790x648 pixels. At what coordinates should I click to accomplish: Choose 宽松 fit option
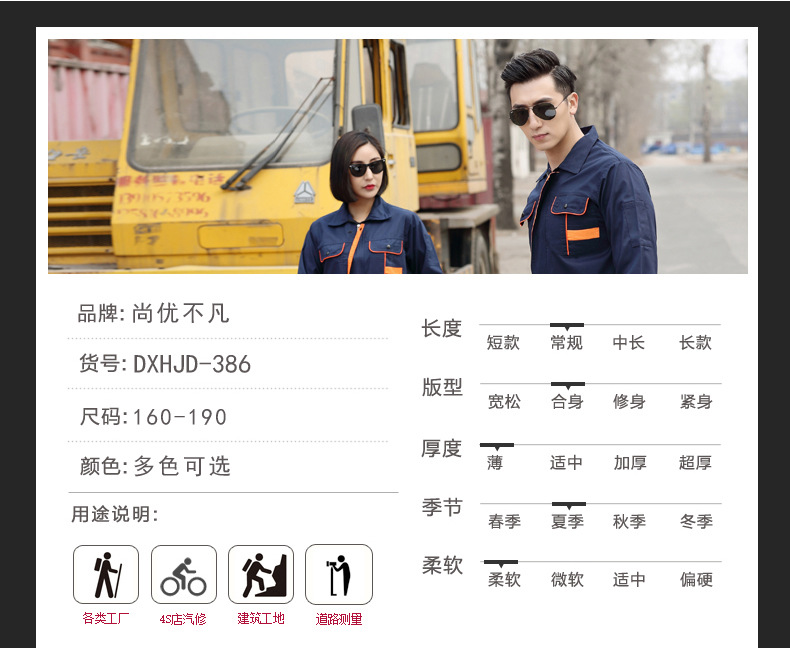pyautogui.click(x=504, y=402)
